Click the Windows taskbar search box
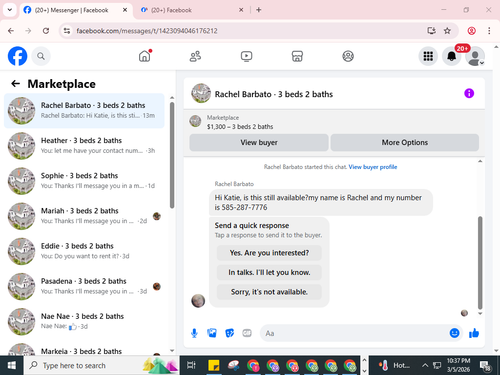The width and height of the screenshot is (500, 375). pos(101,365)
